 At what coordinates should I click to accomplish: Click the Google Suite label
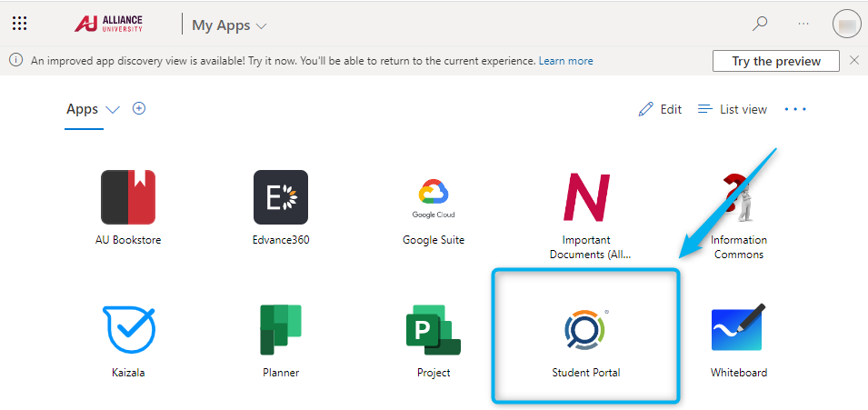click(434, 241)
